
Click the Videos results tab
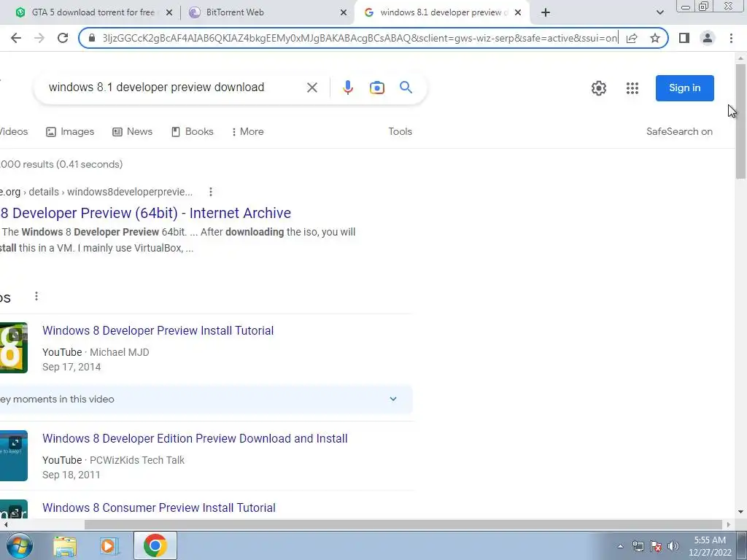[x=14, y=132]
